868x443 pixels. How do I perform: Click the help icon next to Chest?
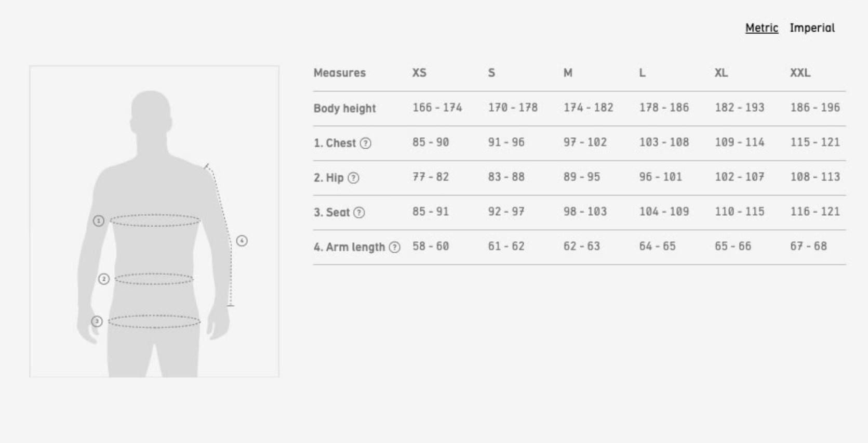(x=366, y=144)
